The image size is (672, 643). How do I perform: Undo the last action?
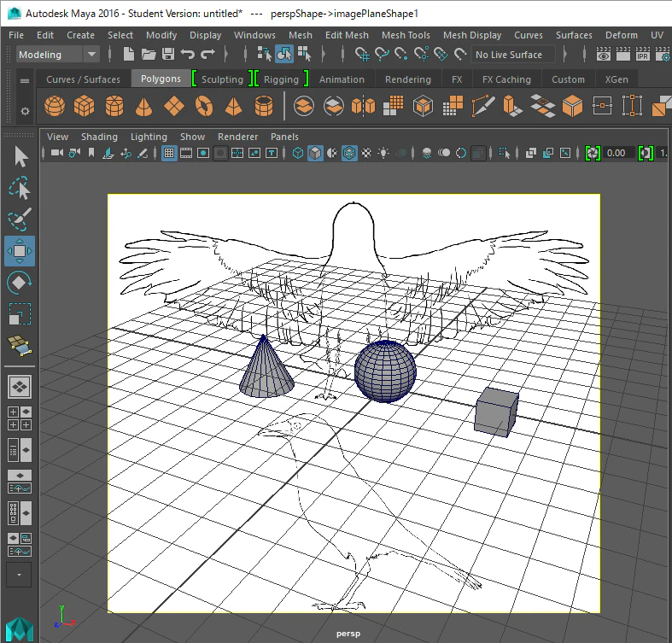click(188, 55)
